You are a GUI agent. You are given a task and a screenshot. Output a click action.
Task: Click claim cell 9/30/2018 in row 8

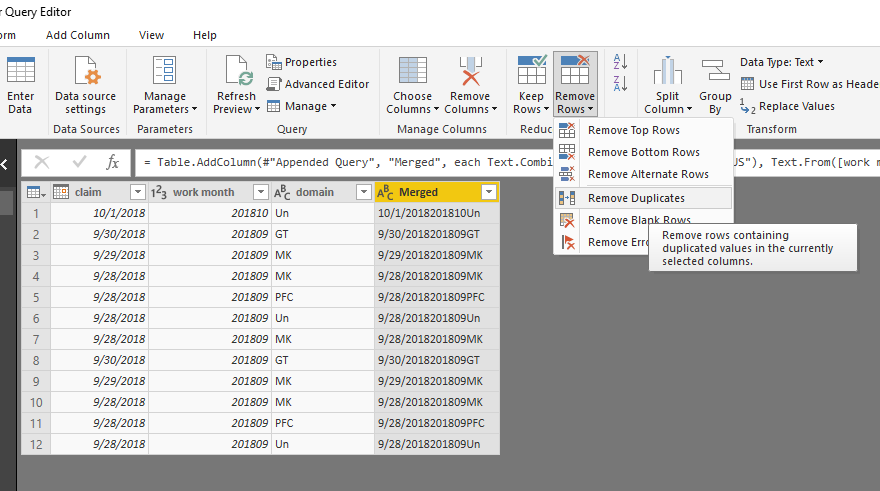coord(99,360)
